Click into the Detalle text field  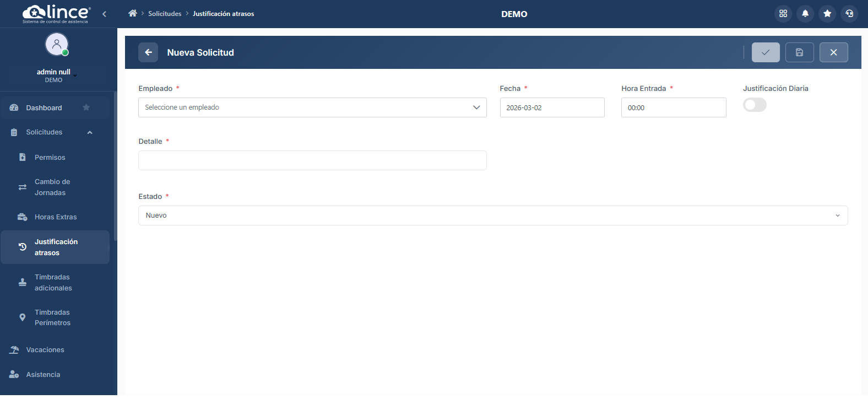[x=312, y=160]
